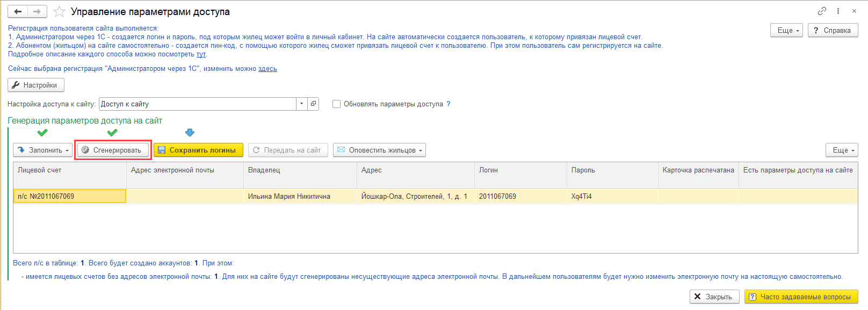The height and width of the screenshot is (310, 868).
Task: Click the blue question mark hint icon
Action: click(x=449, y=104)
